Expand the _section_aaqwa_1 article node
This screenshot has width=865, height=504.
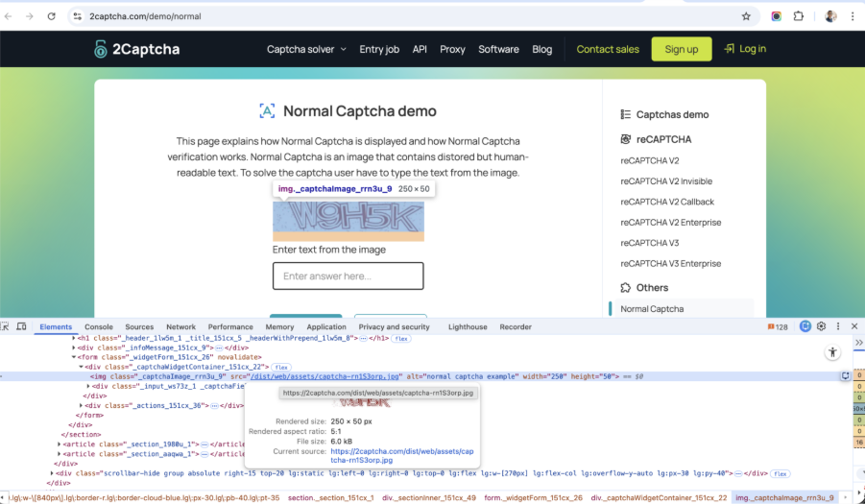click(x=60, y=454)
